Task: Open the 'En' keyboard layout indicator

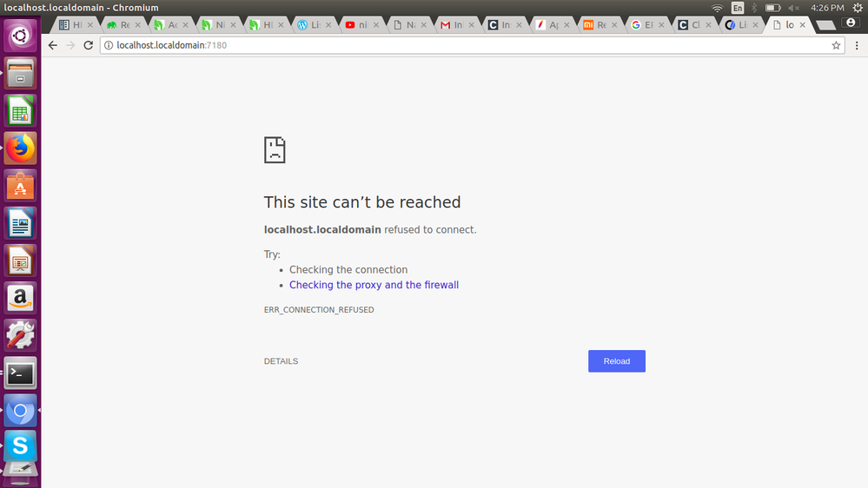Action: click(x=738, y=8)
